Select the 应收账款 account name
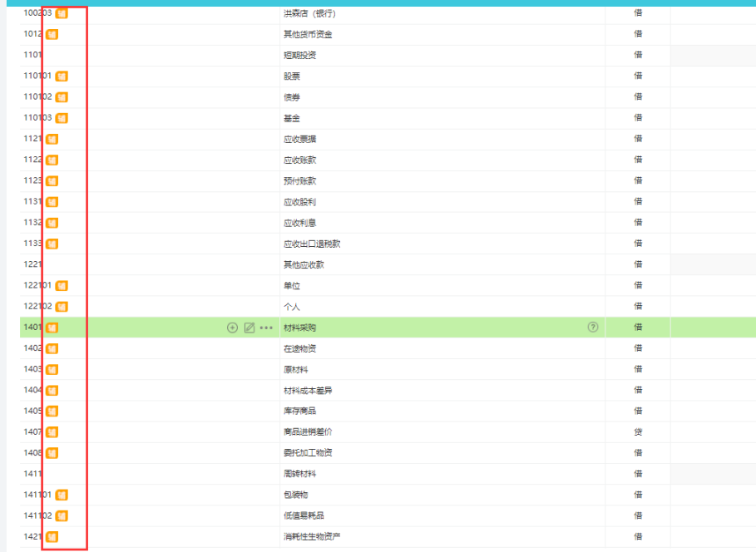The height and width of the screenshot is (552, 756). (300, 160)
